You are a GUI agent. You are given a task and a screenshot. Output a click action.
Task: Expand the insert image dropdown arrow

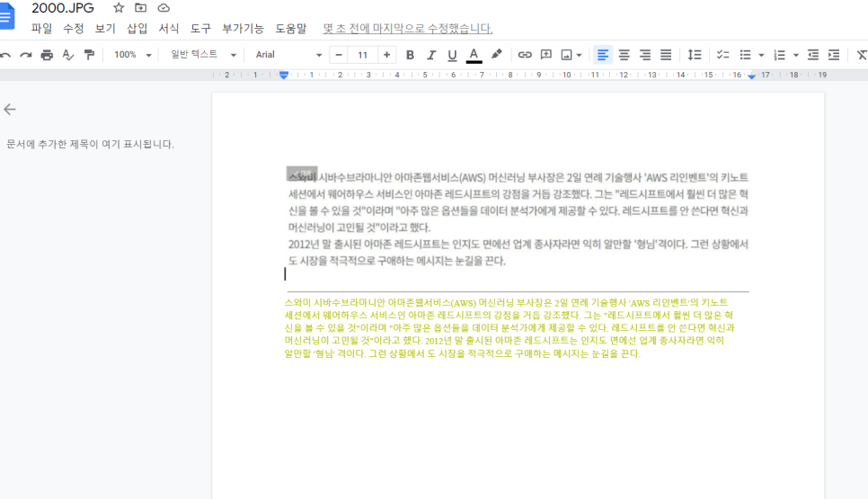click(x=579, y=56)
